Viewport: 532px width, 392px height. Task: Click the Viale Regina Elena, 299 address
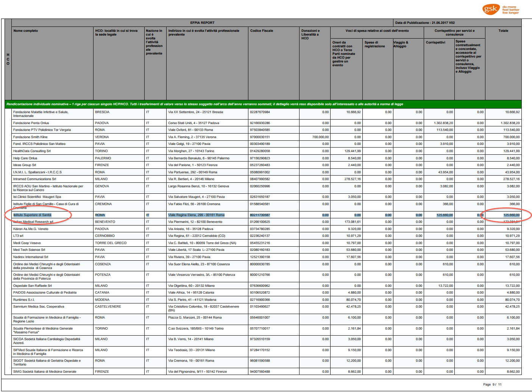click(x=196, y=215)
